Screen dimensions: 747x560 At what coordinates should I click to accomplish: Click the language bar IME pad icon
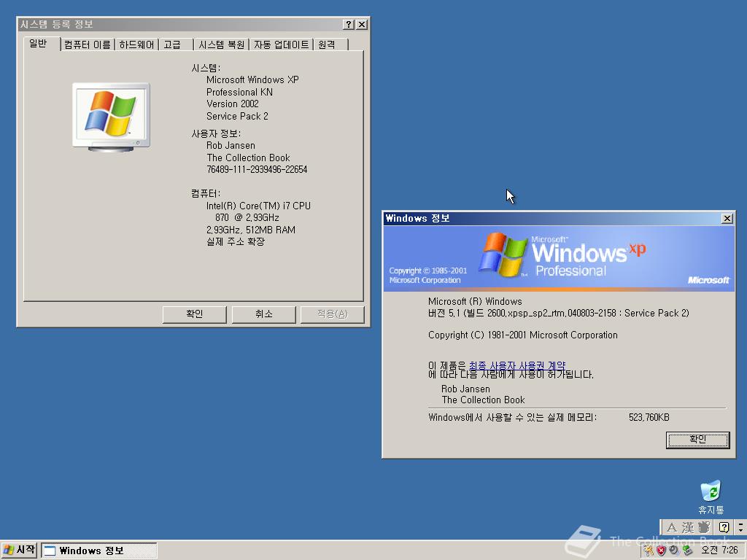[704, 528]
